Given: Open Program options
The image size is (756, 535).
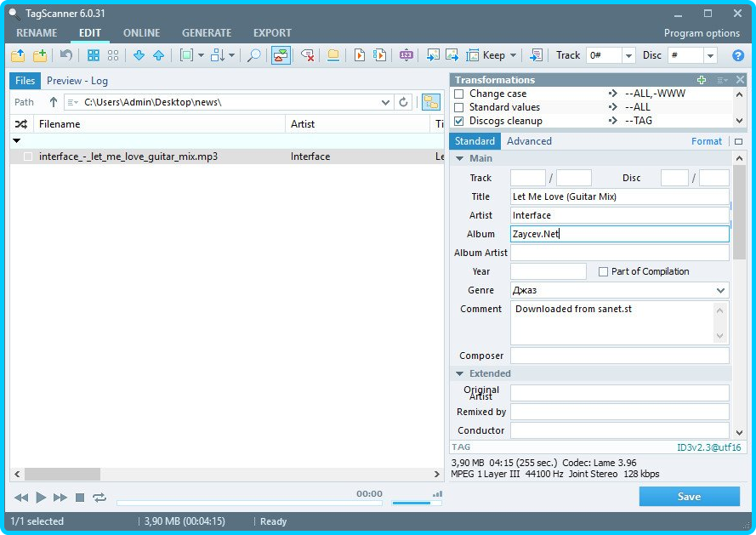Looking at the screenshot, I should coord(702,33).
